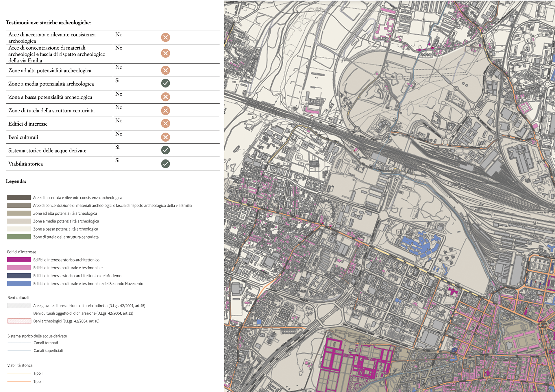This screenshot has width=555, height=392.
Task: Click the No value in Beni culturali row
Action: tap(119, 134)
